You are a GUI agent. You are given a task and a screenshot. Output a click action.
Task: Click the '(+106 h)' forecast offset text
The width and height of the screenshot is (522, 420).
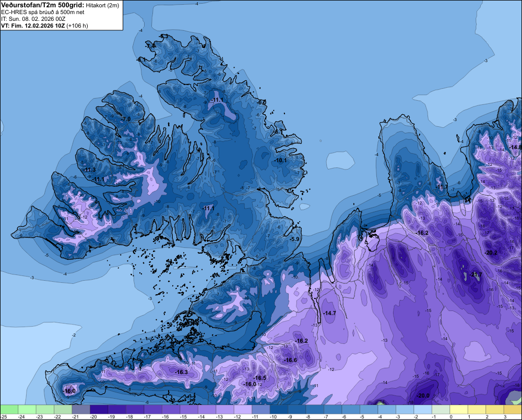coord(77,26)
